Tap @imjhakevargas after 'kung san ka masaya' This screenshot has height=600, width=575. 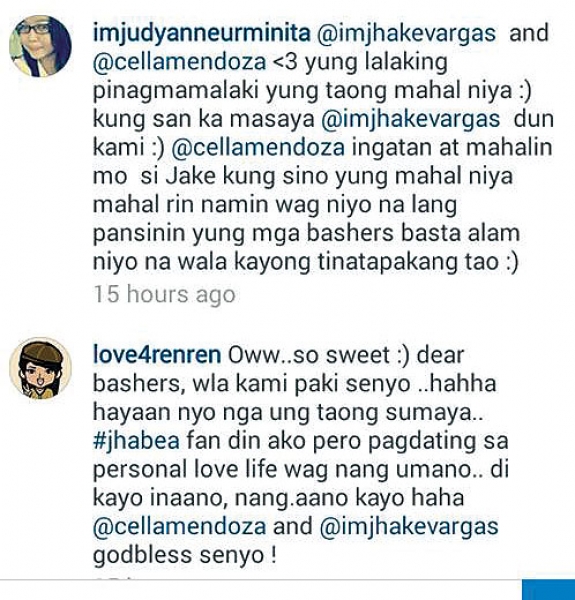(410, 119)
